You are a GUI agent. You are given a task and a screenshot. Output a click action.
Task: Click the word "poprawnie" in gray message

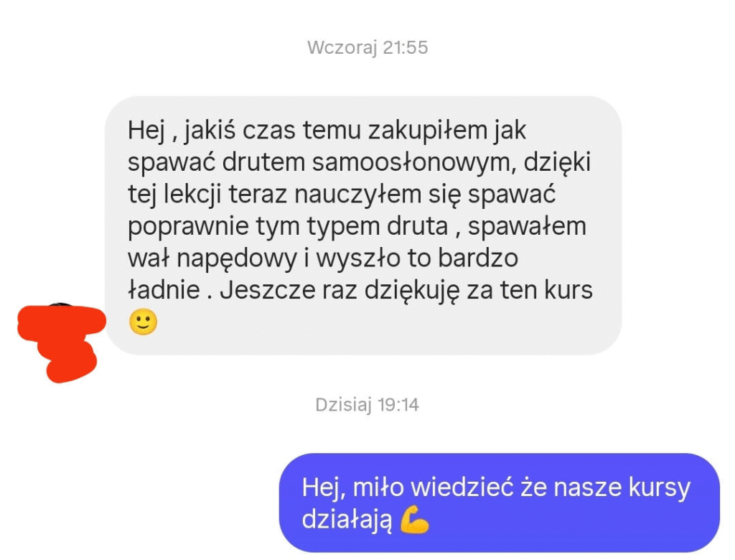pyautogui.click(x=189, y=228)
